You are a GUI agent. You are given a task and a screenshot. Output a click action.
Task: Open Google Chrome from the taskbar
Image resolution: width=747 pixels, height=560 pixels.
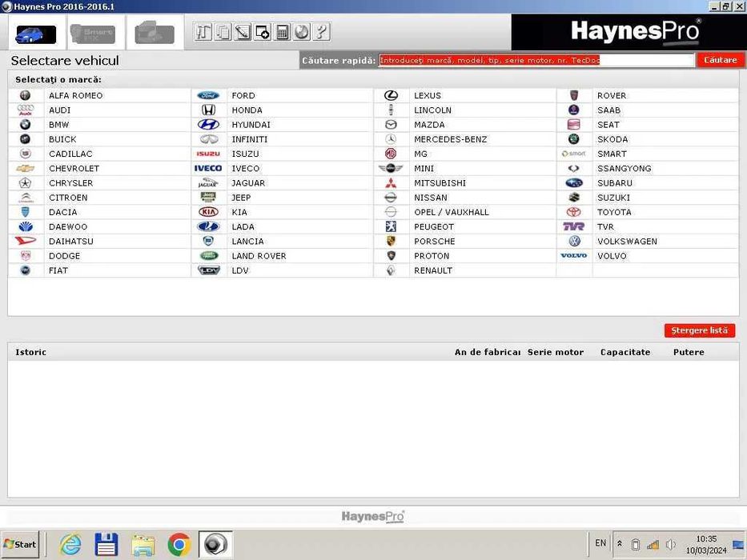pos(179,545)
